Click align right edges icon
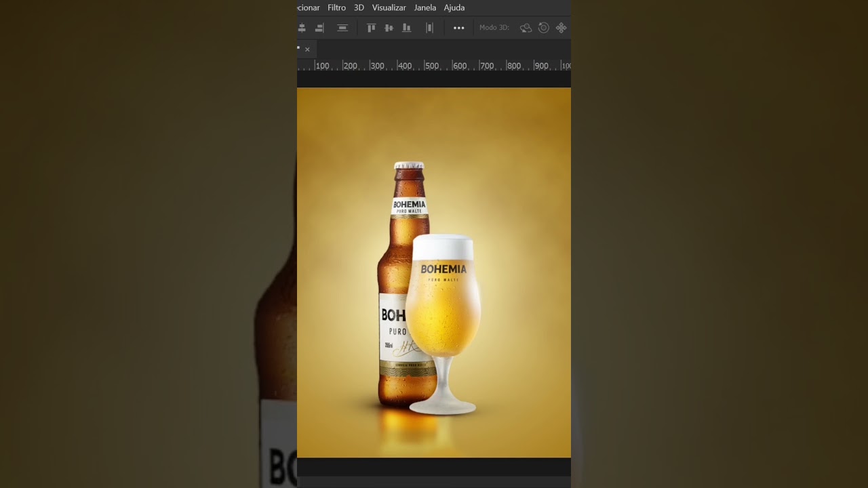868x488 pixels. [319, 28]
